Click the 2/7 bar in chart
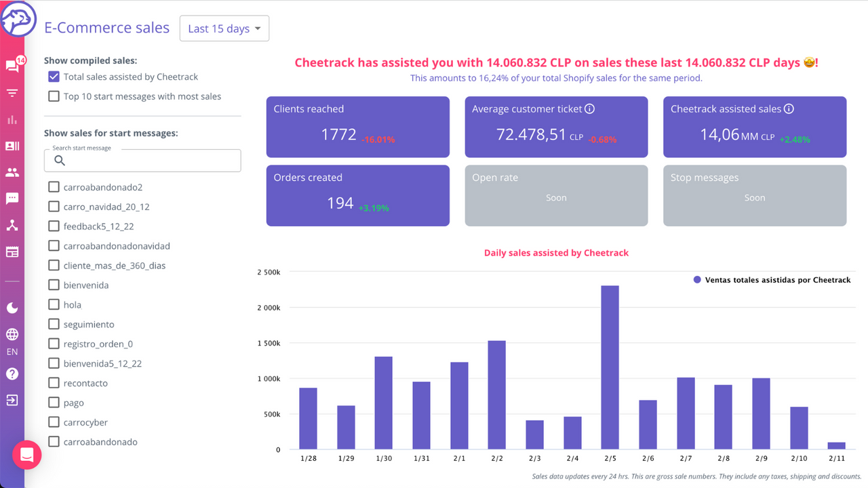868x488 pixels. (x=686, y=413)
